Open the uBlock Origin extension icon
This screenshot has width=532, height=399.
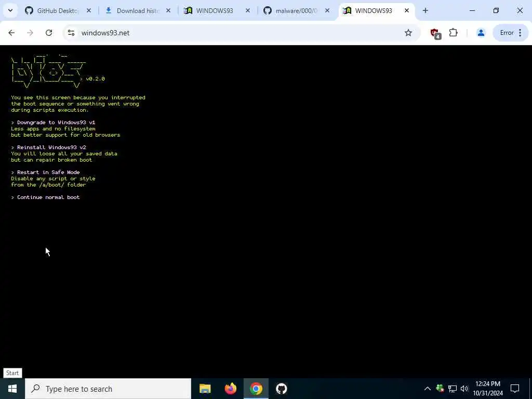point(435,33)
